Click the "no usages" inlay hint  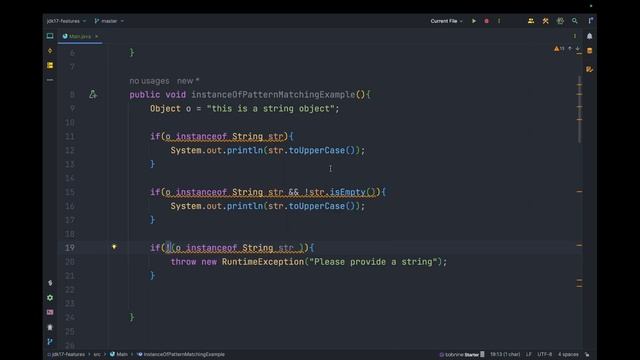(149, 81)
